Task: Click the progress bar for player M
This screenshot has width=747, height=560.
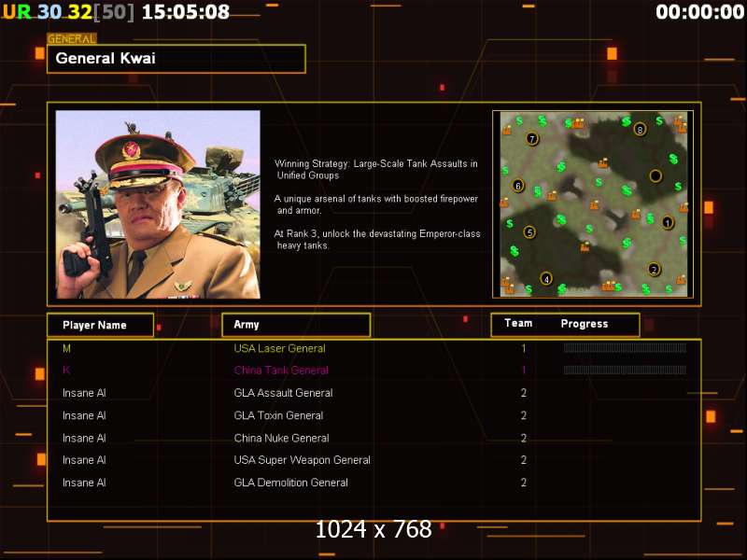Action: (x=625, y=348)
